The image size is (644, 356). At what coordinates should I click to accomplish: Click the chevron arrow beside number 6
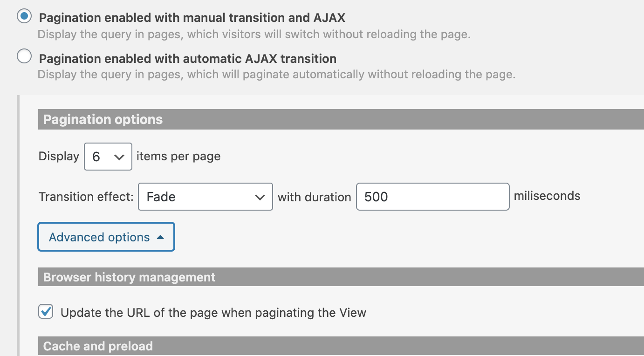tap(119, 157)
